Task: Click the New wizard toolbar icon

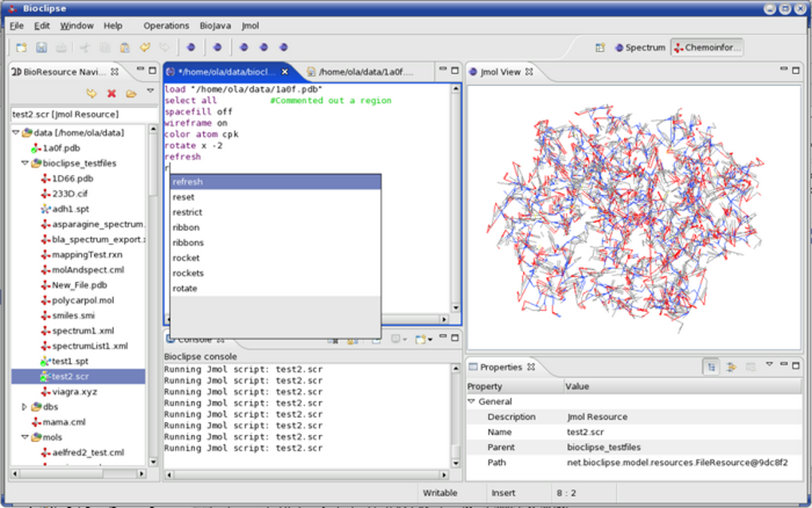Action: (21, 48)
